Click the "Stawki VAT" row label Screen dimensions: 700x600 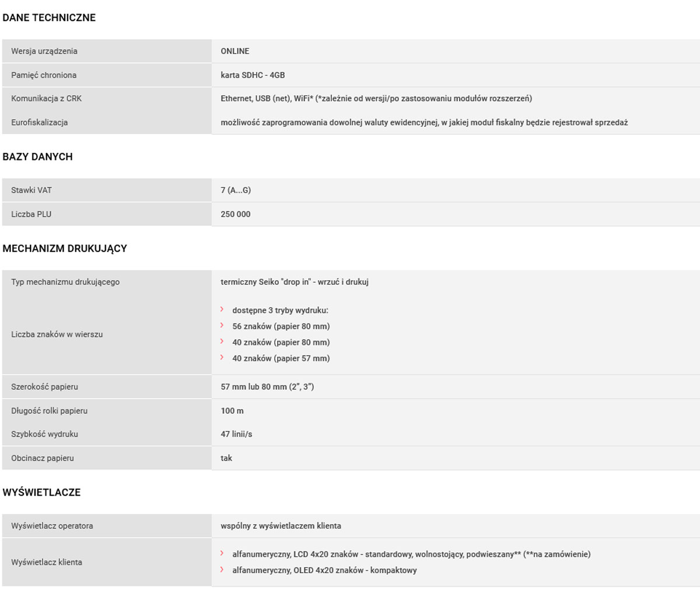[x=32, y=190]
